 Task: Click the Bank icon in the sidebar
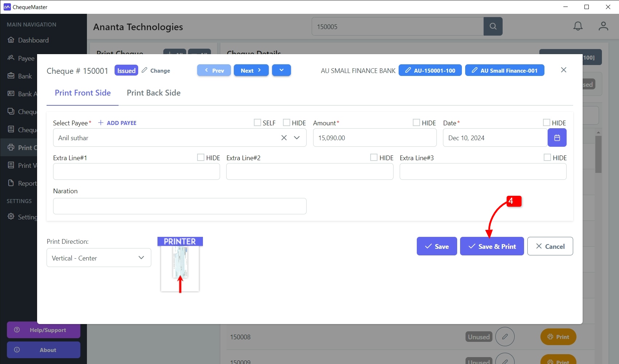point(11,76)
